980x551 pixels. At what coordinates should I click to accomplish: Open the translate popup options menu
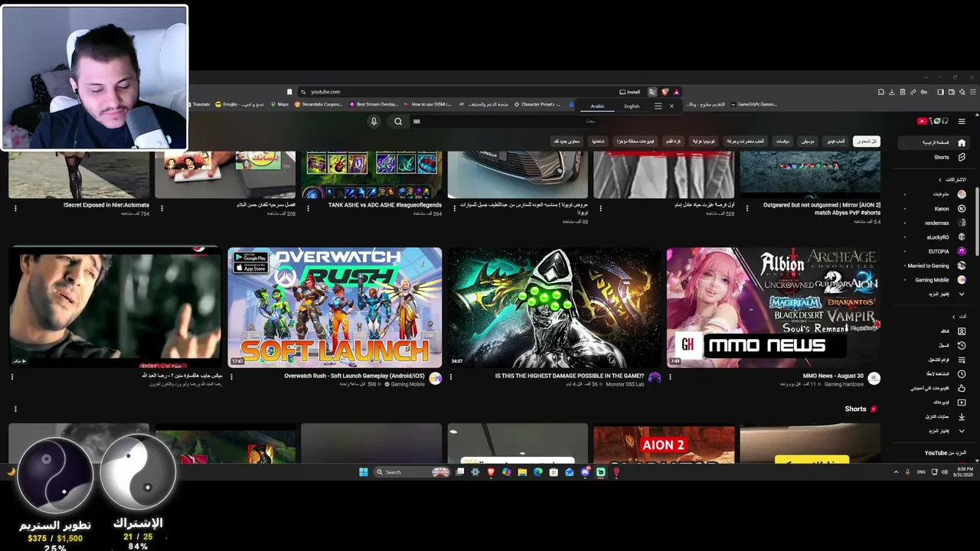pyautogui.click(x=658, y=106)
